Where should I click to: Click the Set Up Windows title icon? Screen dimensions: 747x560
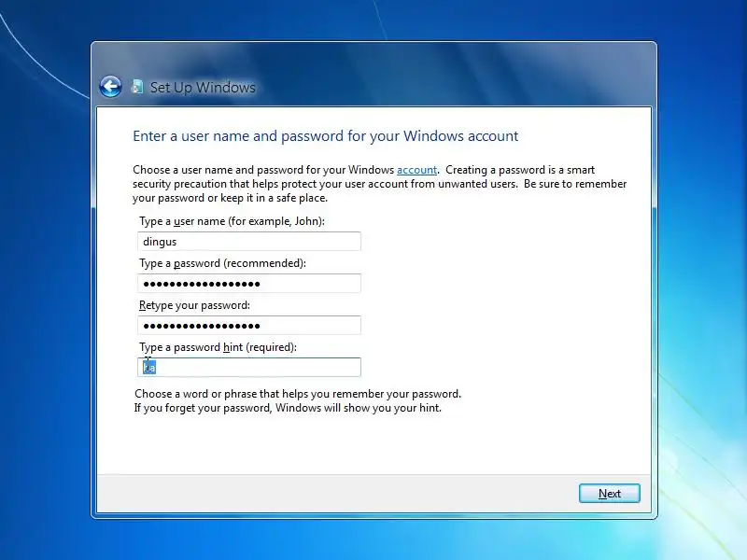click(x=137, y=87)
